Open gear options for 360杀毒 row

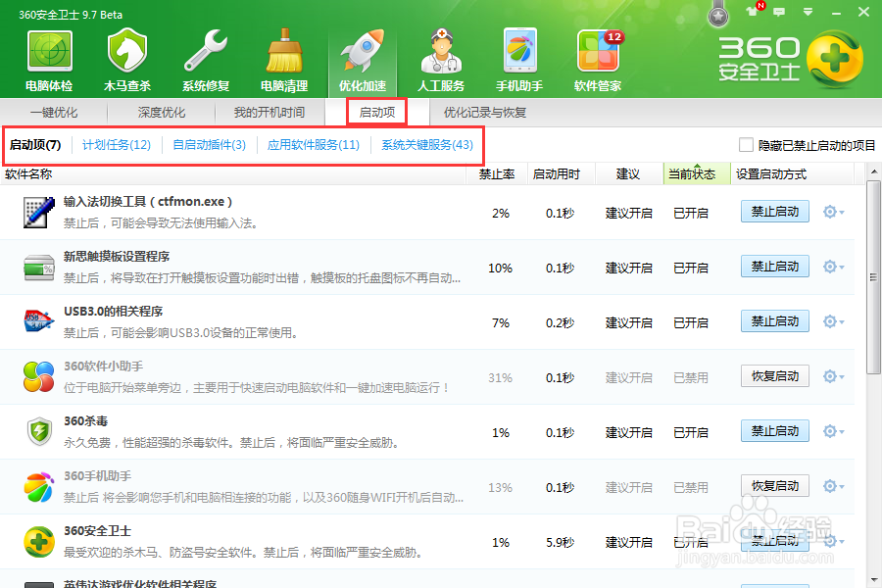pyautogui.click(x=833, y=431)
